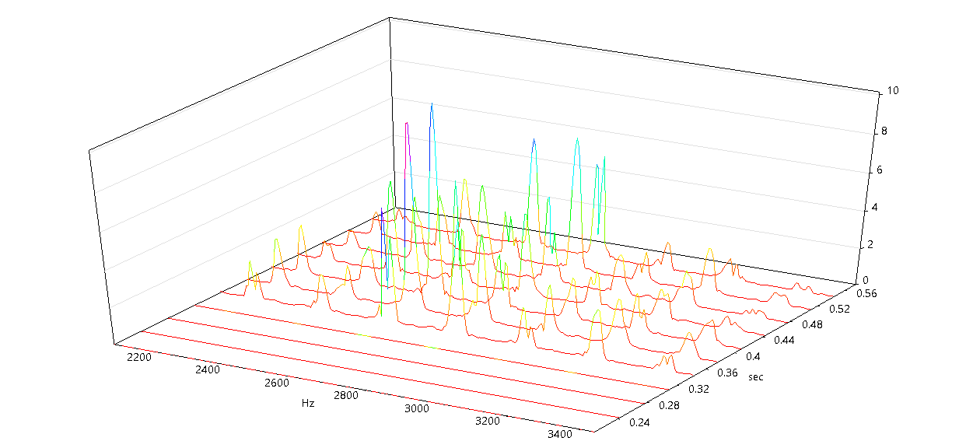Viewport: 980px width, 441px height.
Task: Click the 2600 frequency tick label
Action: click(276, 383)
